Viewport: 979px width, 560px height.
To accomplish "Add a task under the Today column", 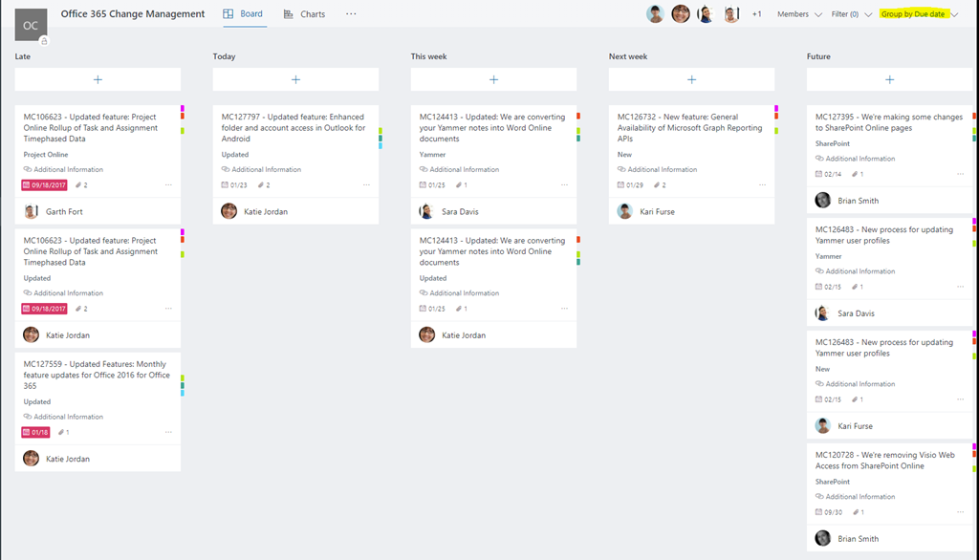I will [x=295, y=79].
